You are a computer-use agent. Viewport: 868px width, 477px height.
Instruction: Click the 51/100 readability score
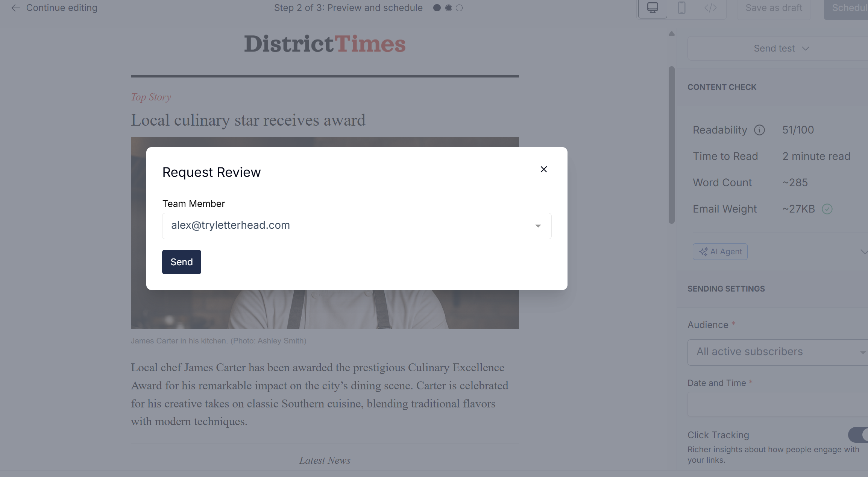coord(798,130)
